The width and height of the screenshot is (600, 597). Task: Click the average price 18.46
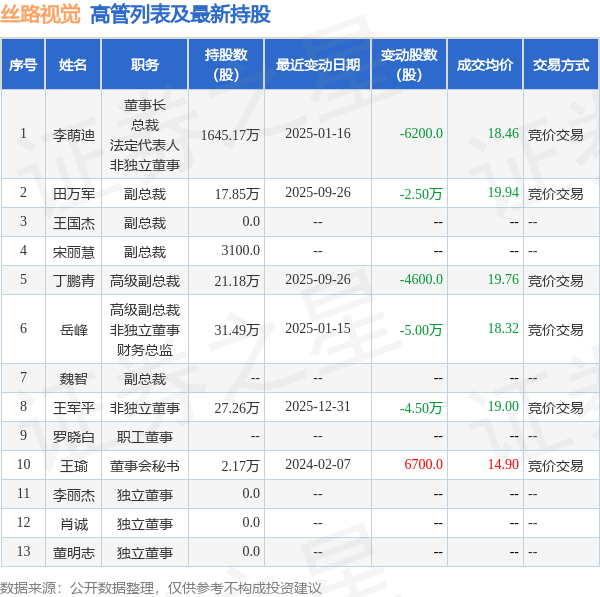pos(503,133)
